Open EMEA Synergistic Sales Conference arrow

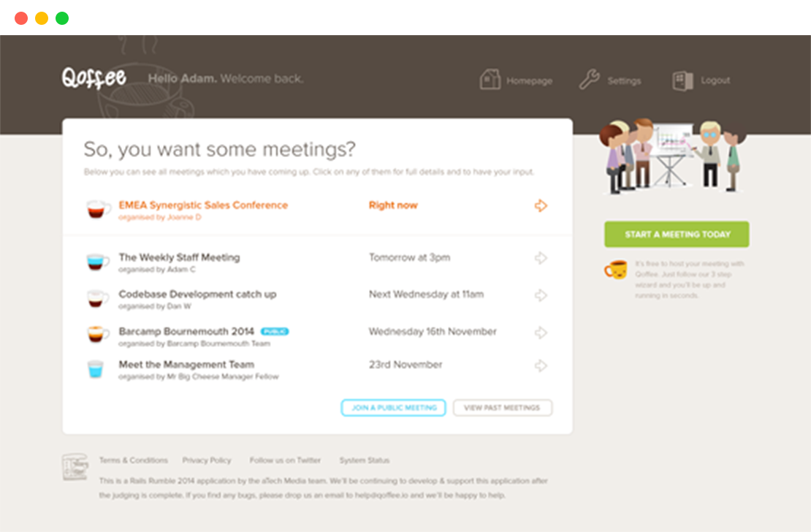coord(541,205)
